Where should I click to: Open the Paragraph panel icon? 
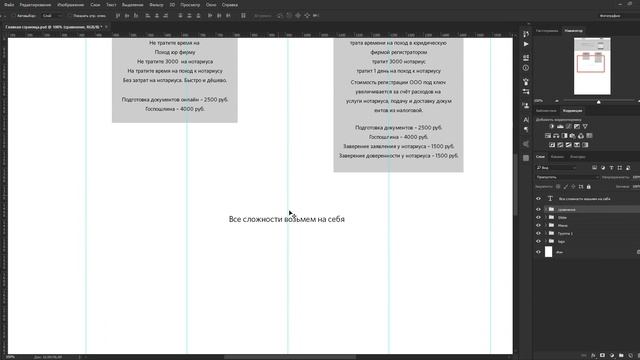coord(526,129)
